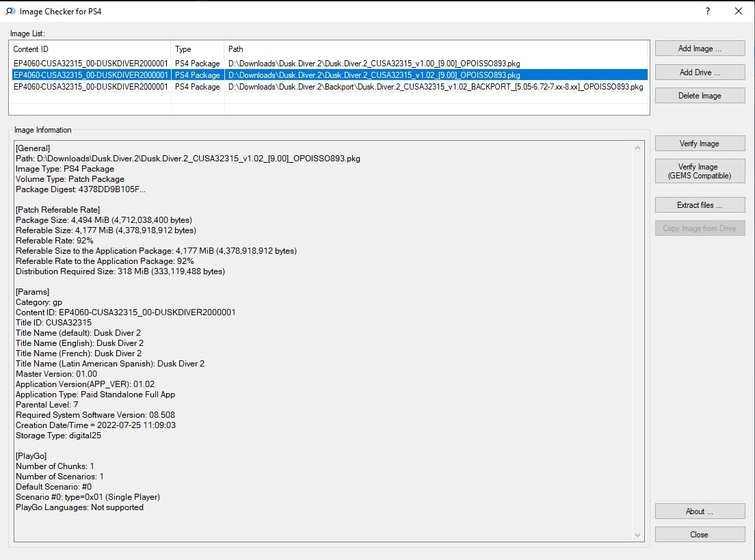755x560 pixels.
Task: Click the Default Scenario: #0 line
Action: [53, 487]
